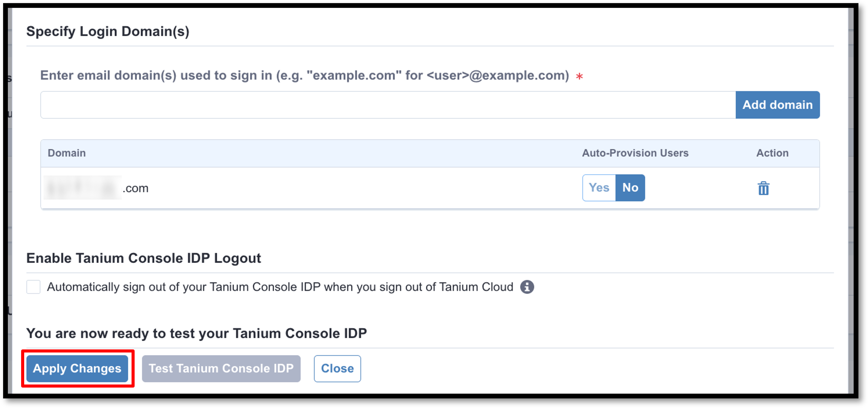The image size is (868, 408).
Task: Click the Add domain button
Action: (x=777, y=105)
